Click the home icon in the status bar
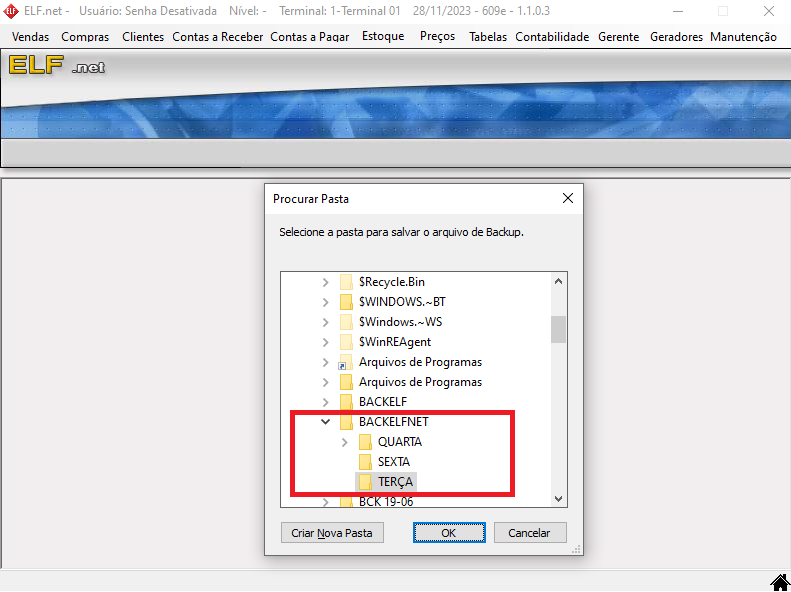 click(x=779, y=582)
